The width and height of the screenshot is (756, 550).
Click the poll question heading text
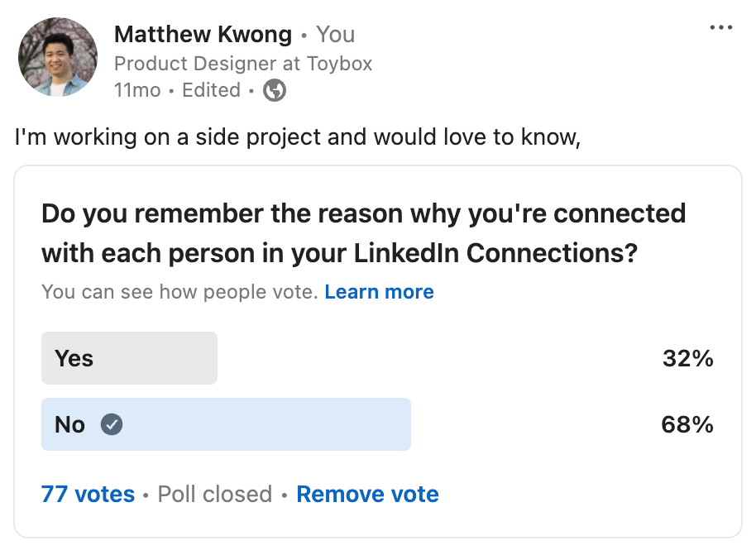tap(364, 233)
